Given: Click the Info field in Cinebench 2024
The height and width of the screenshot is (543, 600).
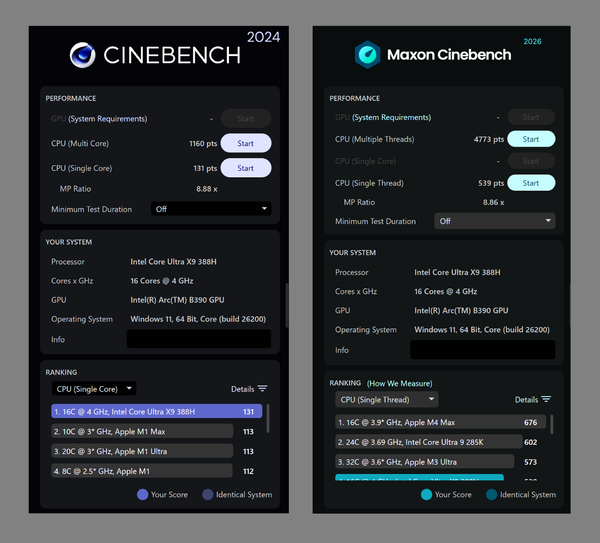Looking at the screenshot, I should coord(199,339).
